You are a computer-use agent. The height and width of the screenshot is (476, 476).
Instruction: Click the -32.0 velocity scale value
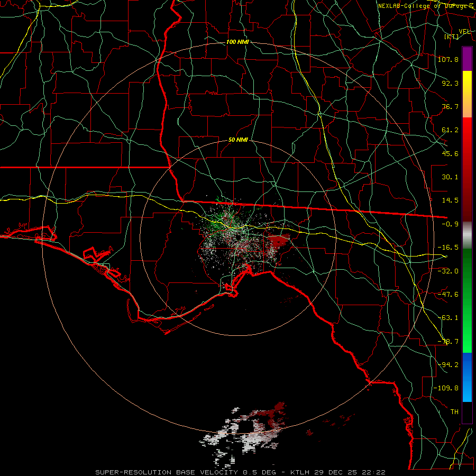(448, 271)
